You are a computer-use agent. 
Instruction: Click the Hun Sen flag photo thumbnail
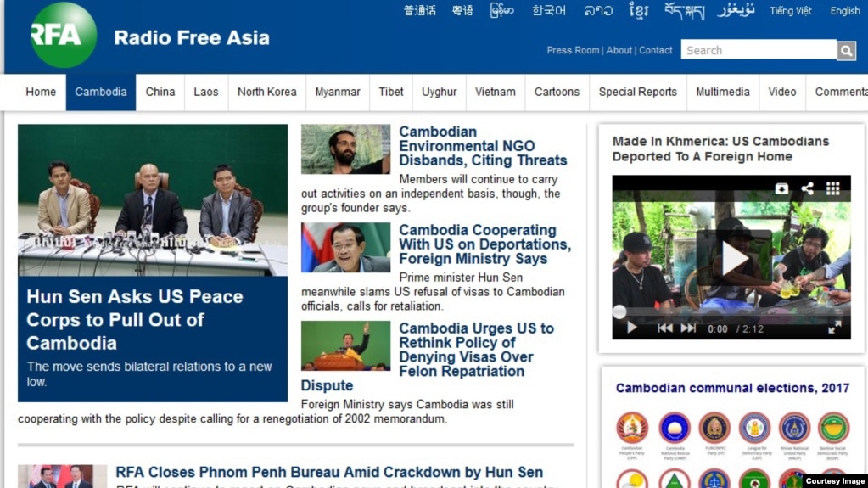click(345, 248)
